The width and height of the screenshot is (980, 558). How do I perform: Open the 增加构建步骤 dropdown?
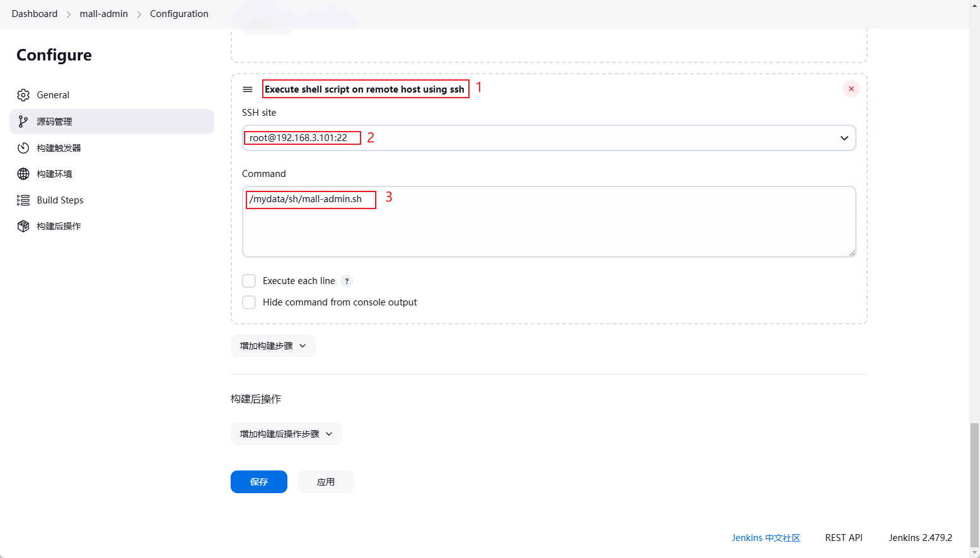273,346
